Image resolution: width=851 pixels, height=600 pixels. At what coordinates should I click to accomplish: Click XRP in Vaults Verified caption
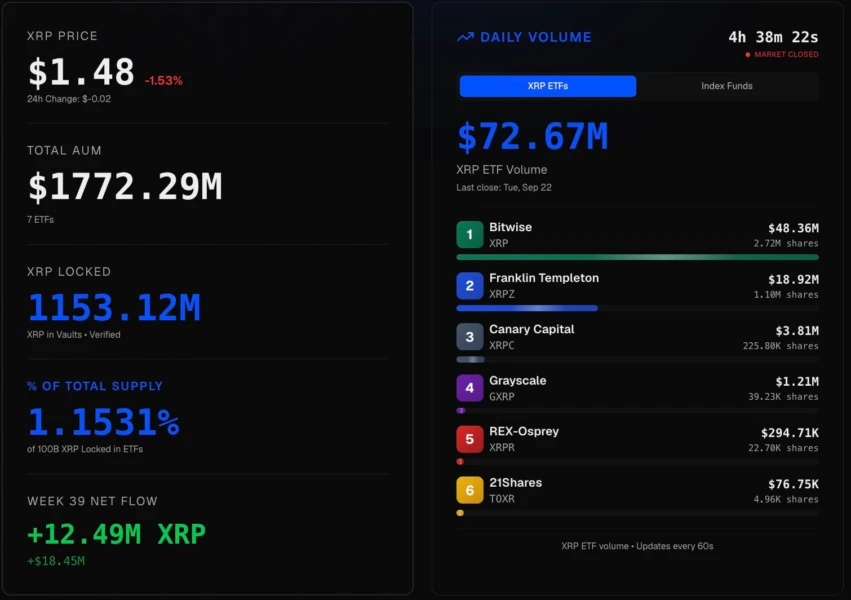74,335
